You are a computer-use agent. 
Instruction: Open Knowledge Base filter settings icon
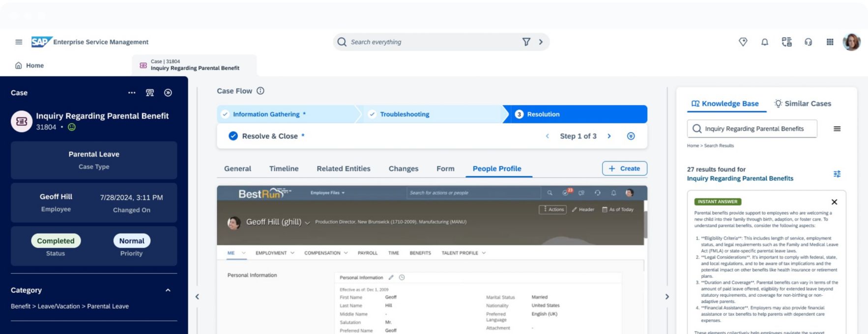(837, 174)
